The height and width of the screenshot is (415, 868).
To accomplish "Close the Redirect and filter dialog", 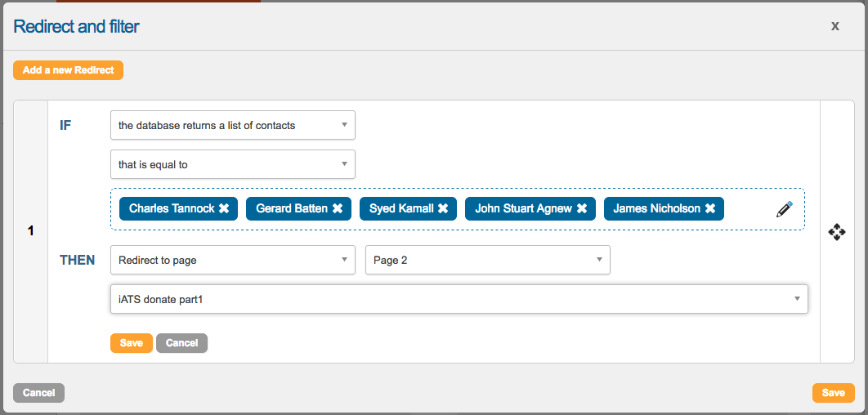I will [x=834, y=26].
